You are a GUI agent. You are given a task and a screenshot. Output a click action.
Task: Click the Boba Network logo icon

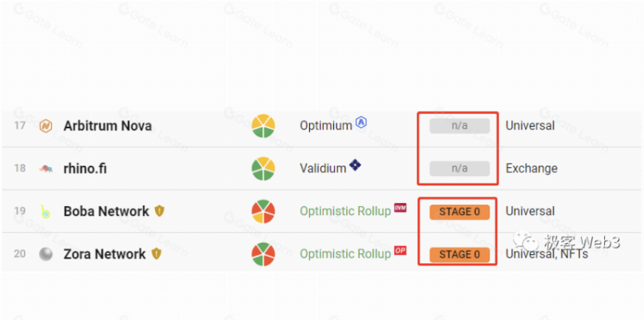(x=46, y=211)
